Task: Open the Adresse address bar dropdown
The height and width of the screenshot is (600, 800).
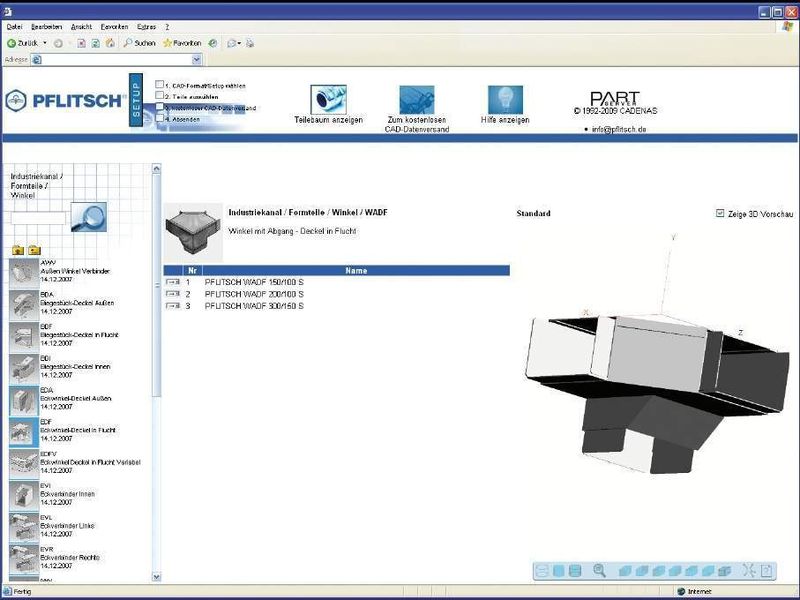Action: point(198,59)
